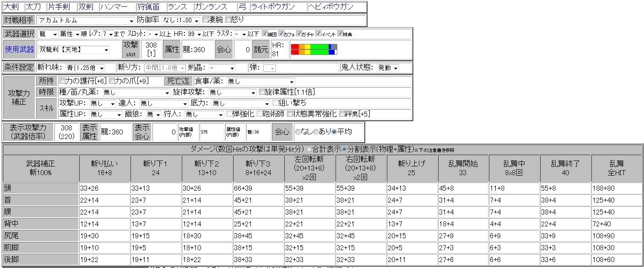Expand the 食事/薬 dropdown
This screenshot has width=644, height=268.
tap(260, 82)
